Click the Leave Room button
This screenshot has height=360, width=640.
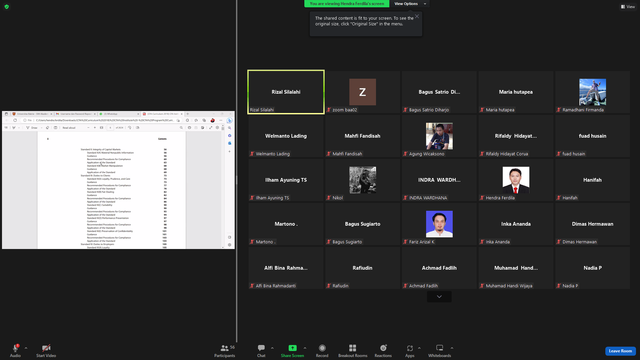coord(620,351)
